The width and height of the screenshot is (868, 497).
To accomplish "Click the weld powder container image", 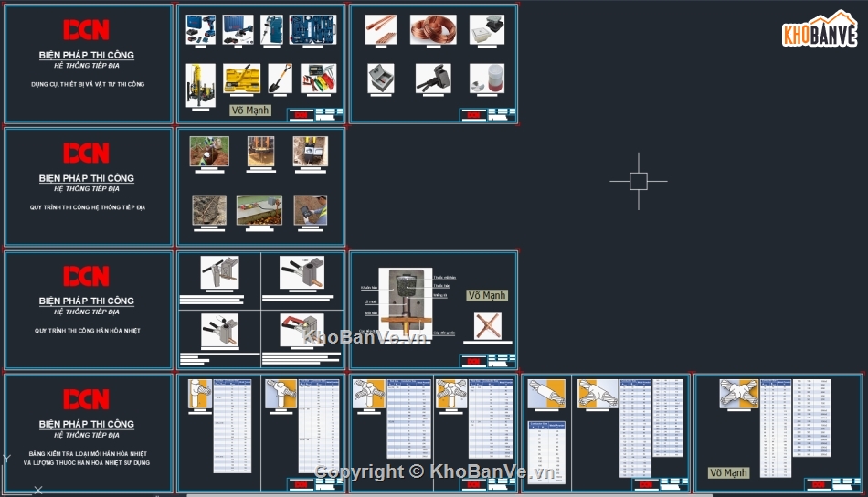I will [x=487, y=78].
